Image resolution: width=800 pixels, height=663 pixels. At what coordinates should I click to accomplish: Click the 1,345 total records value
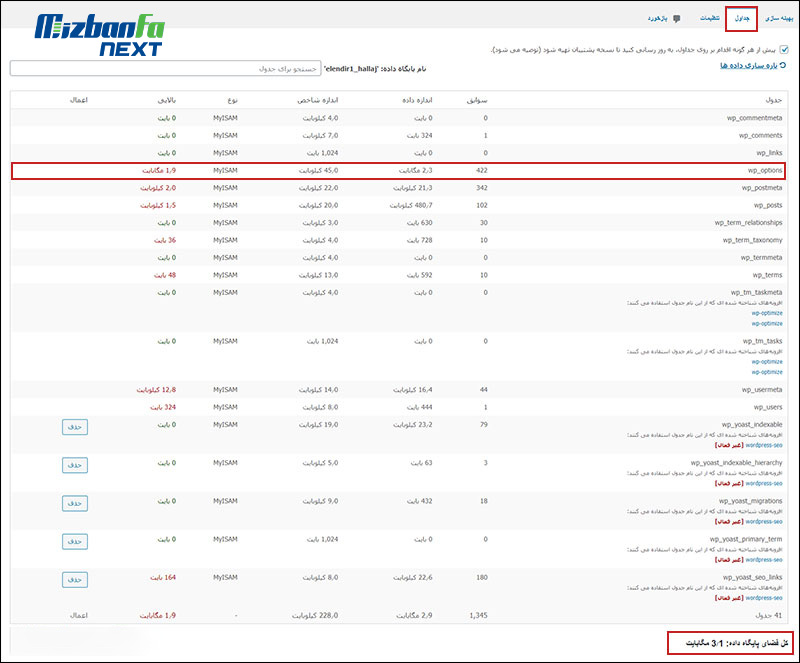coord(478,616)
